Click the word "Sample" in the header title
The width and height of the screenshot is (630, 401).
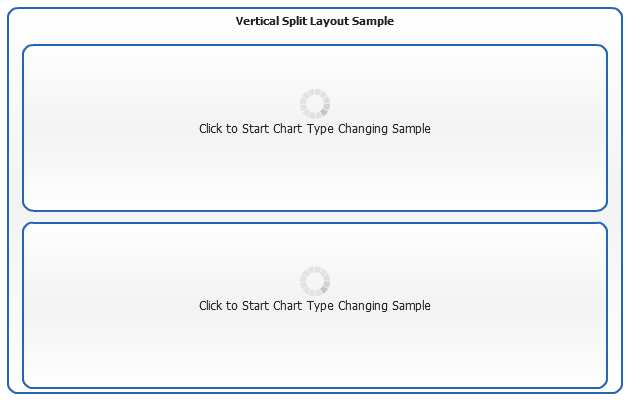[x=373, y=21]
